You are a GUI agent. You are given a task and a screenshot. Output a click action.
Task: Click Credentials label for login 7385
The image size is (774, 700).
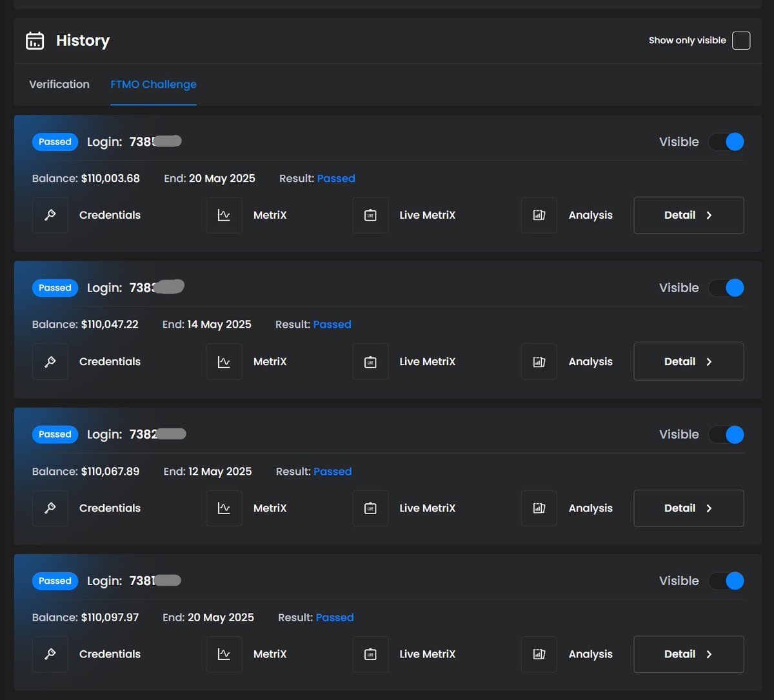click(110, 215)
